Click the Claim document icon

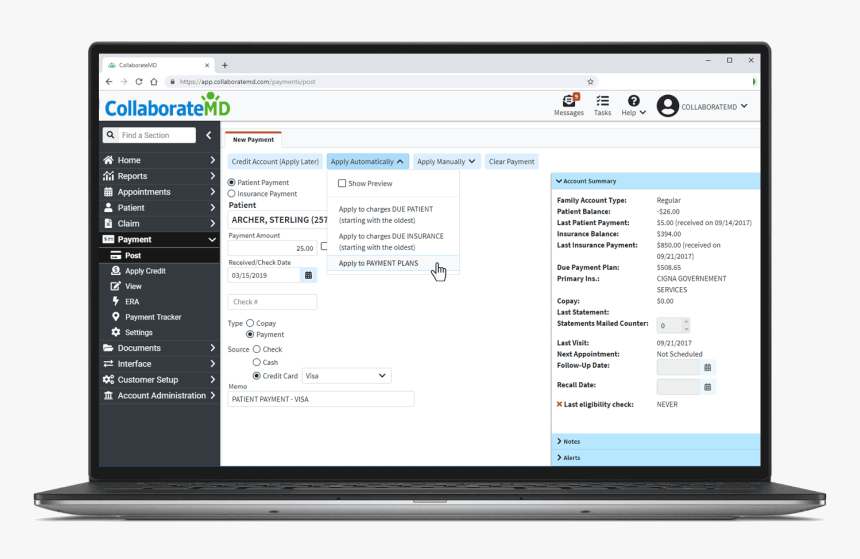(108, 223)
